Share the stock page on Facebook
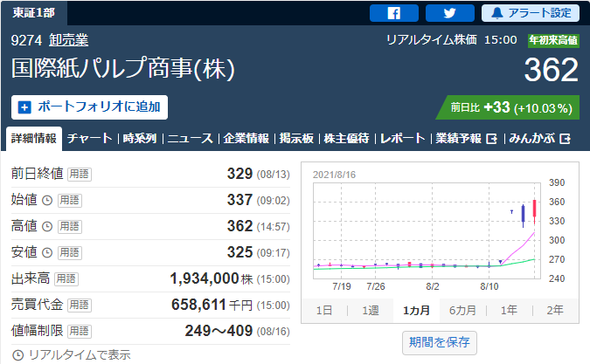 point(393,13)
